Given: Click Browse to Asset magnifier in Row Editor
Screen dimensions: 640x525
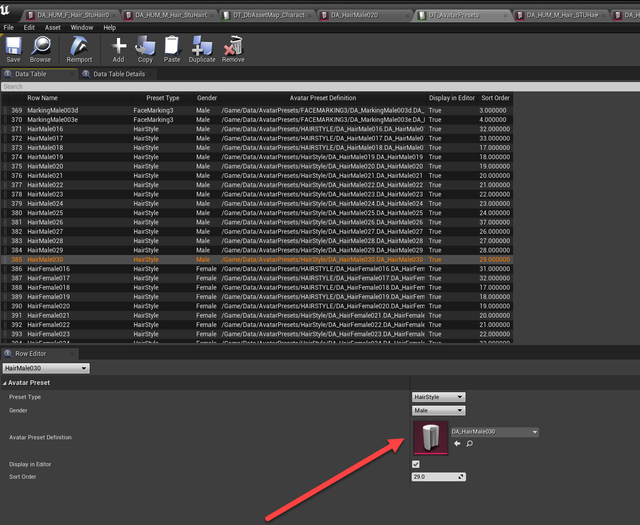Looking at the screenshot, I should [x=470, y=443].
